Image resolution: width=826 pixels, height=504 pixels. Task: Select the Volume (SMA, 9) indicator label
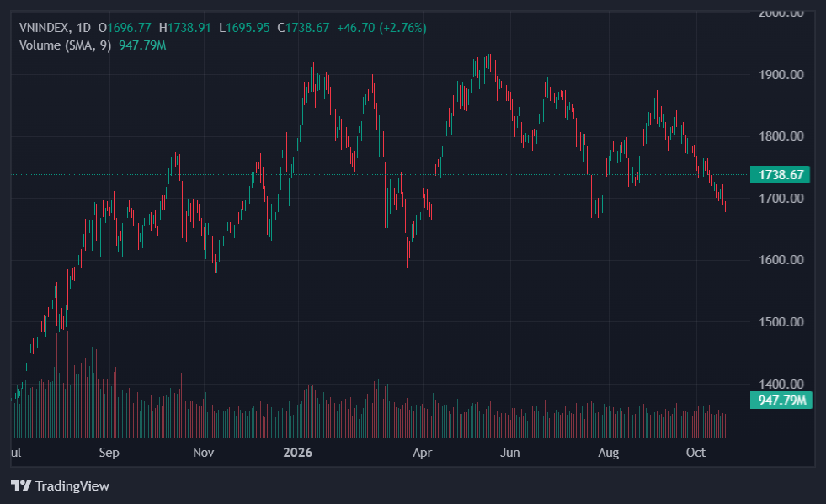coord(66,45)
